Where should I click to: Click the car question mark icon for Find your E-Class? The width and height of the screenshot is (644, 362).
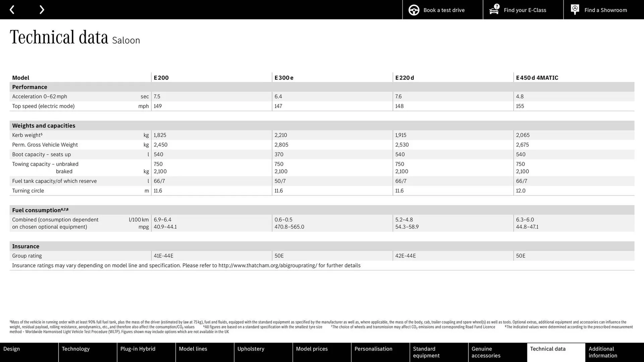pyautogui.click(x=494, y=10)
